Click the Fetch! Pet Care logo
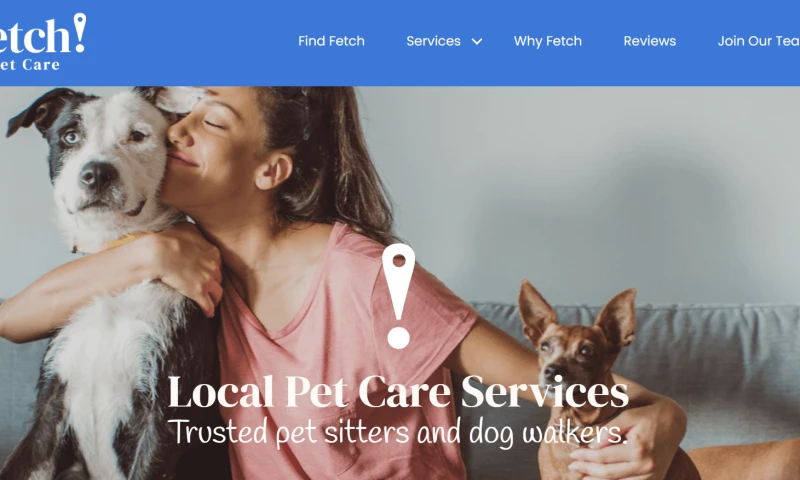The image size is (800, 480). click(x=42, y=42)
